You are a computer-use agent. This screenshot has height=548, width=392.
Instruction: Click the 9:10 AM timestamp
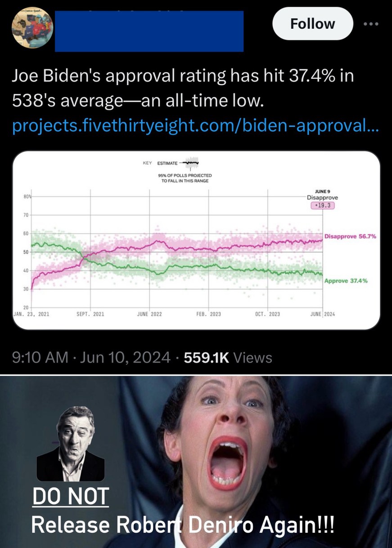coord(40,358)
